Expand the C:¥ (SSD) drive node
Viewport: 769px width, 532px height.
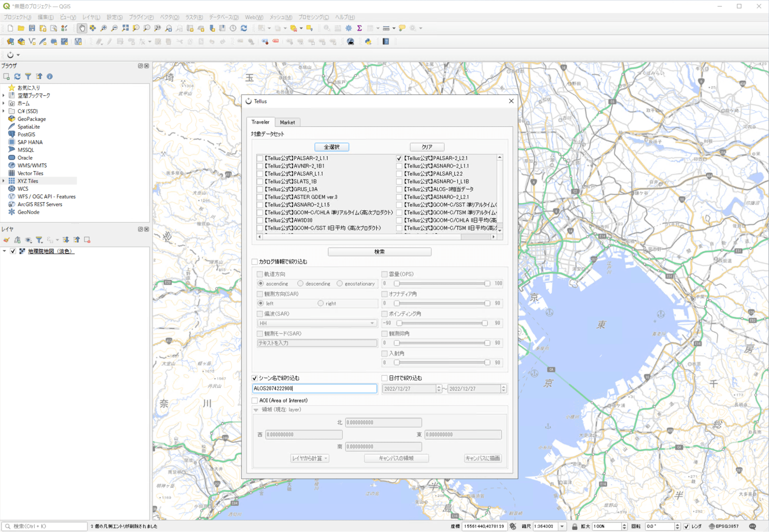[4, 111]
